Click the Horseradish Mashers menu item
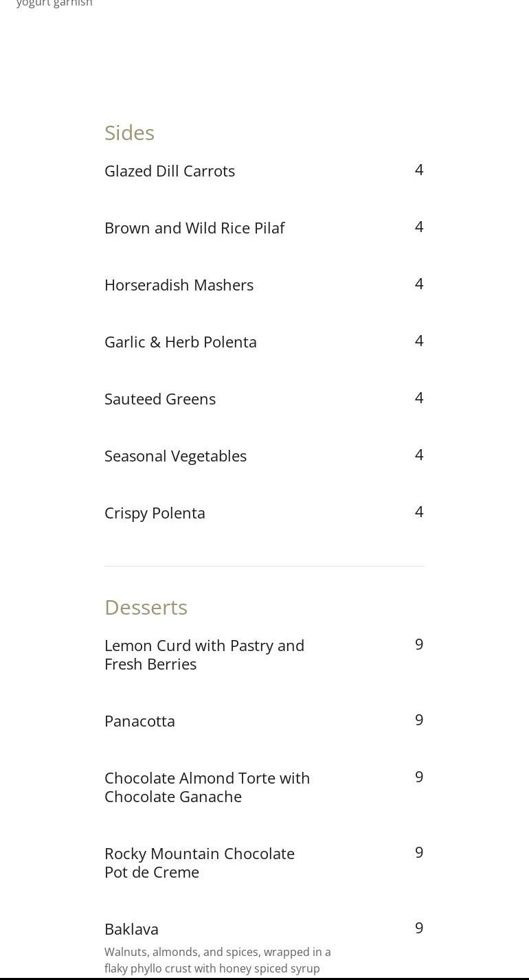The height and width of the screenshot is (980, 529). pos(179,285)
